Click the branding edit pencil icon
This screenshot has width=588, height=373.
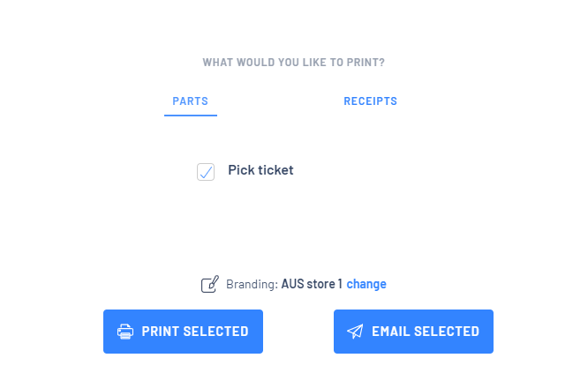click(x=210, y=284)
